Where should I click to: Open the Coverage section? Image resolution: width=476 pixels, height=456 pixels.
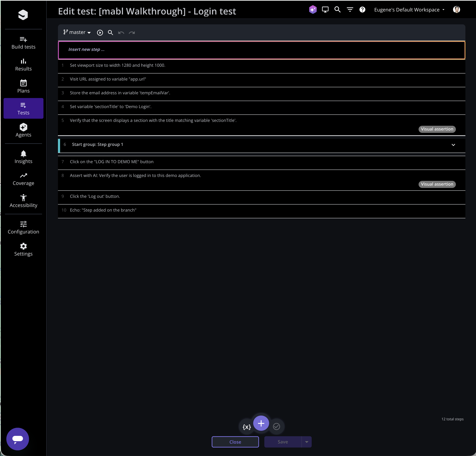(x=23, y=179)
